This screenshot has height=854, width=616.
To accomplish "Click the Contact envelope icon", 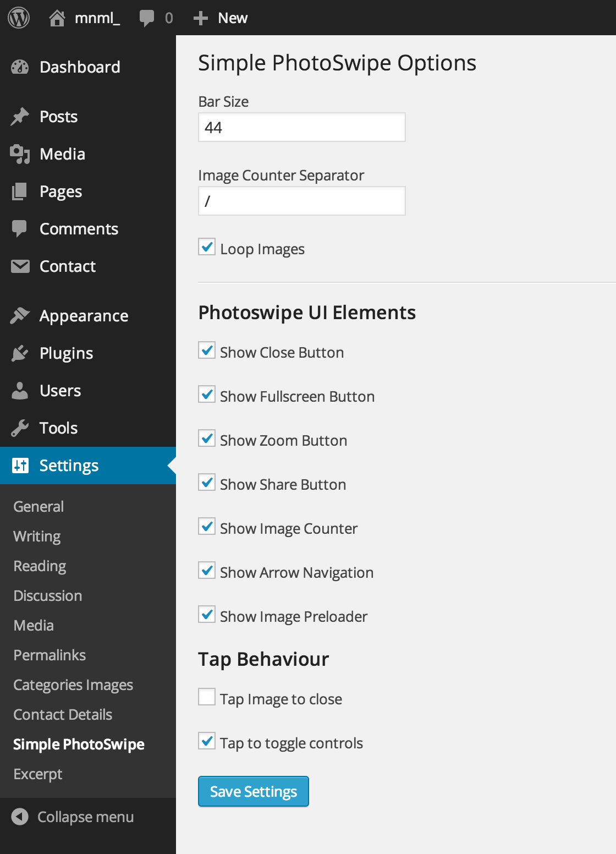I will 20,266.
